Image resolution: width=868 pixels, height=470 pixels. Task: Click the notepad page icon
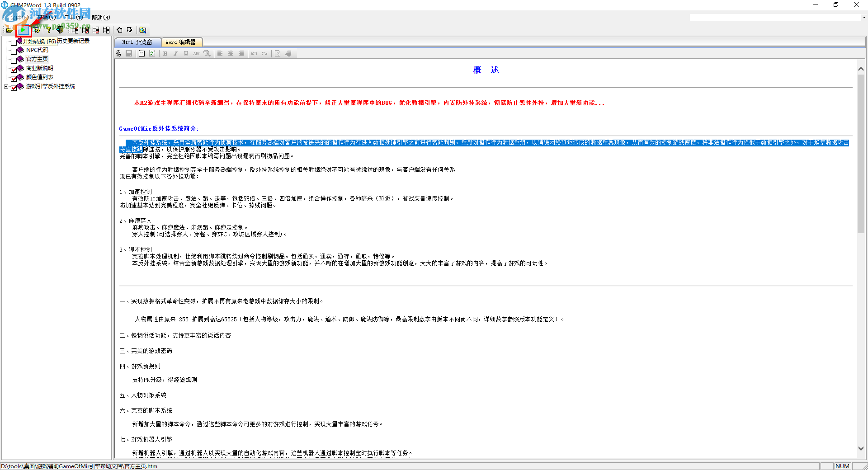[142, 53]
